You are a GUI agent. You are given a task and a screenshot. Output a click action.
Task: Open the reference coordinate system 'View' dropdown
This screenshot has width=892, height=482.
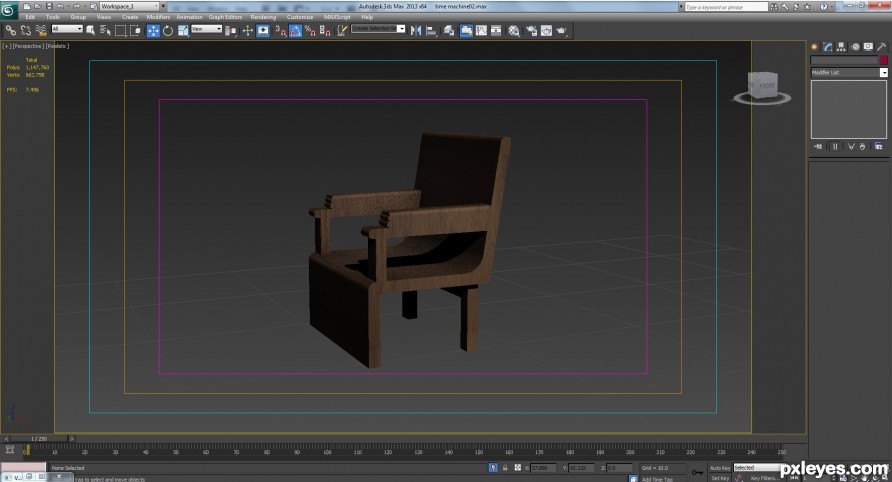click(207, 29)
